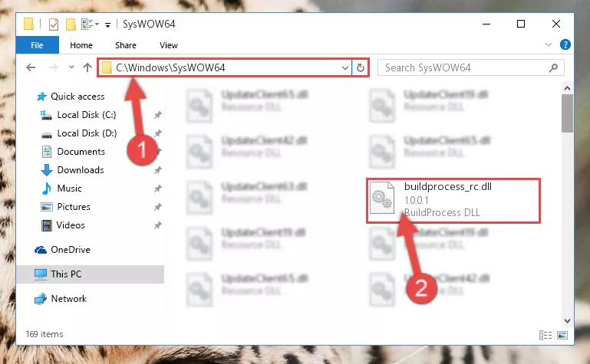
Task: Open the Customize Quick Access Toolbar dropdown
Action: [107, 25]
